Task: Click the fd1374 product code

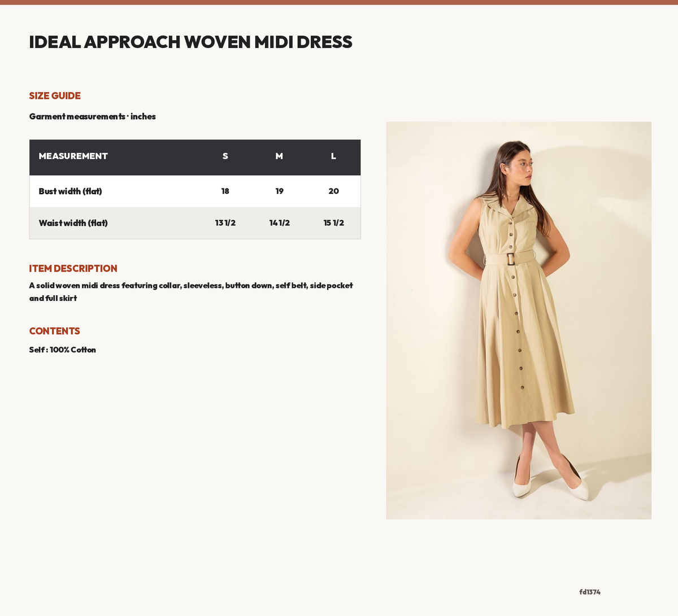Action: coord(589,592)
